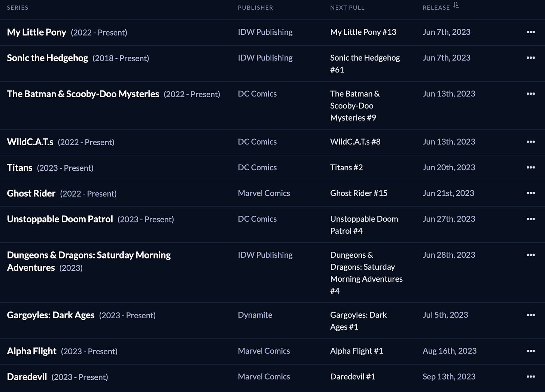Open next pull Daredevil #1
Viewport: 545px width, 392px height.
(x=353, y=377)
